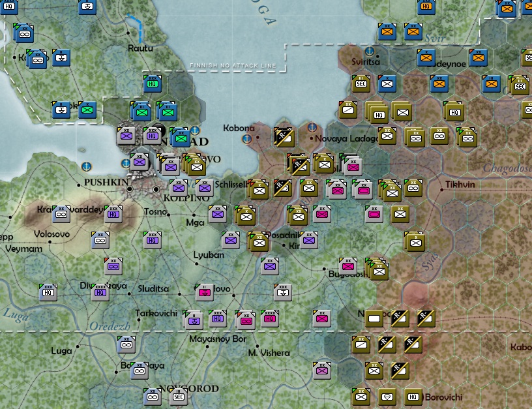Select the green XXX HQ counter
The image size is (532, 409).
tap(153, 83)
